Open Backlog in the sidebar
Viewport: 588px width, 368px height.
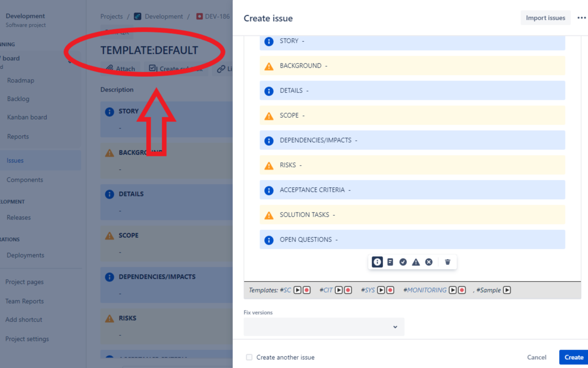(18, 98)
